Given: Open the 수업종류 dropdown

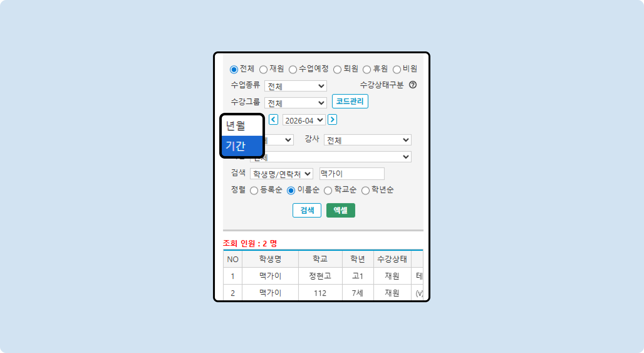Looking at the screenshot, I should [295, 86].
